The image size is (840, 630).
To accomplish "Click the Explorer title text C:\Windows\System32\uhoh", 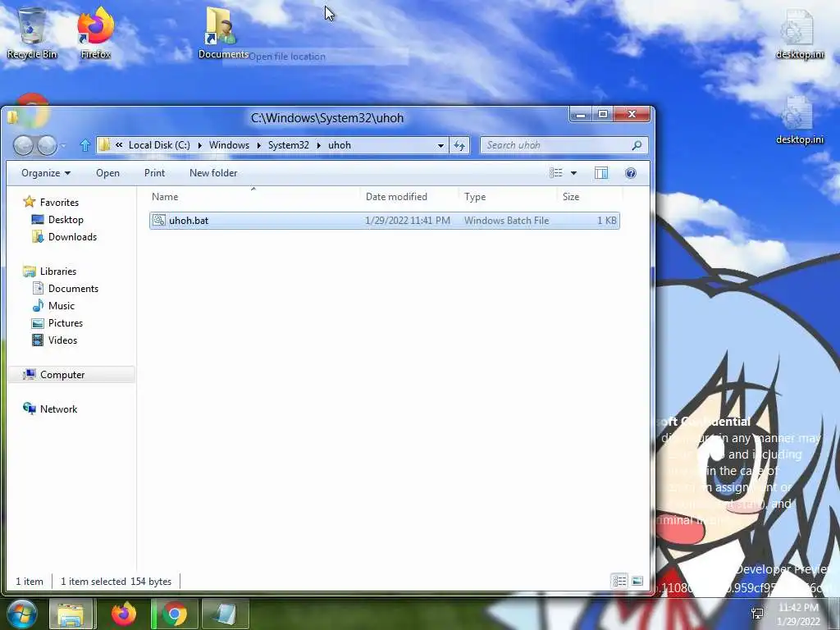I will [x=327, y=118].
